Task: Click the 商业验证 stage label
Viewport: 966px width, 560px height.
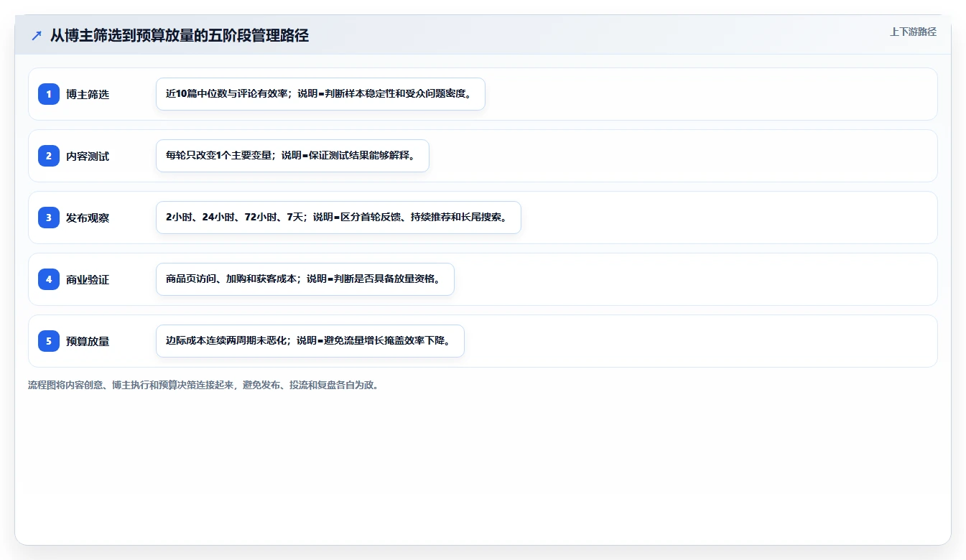Action: 88,279
